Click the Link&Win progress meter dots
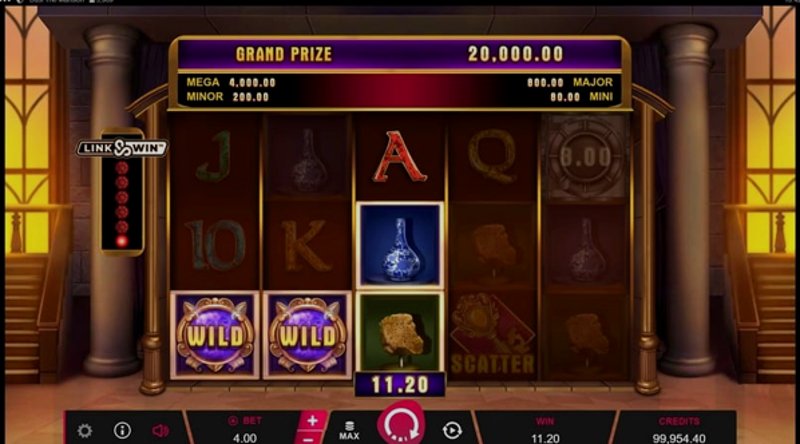Viewport: 800px width, 444px height. (x=122, y=205)
